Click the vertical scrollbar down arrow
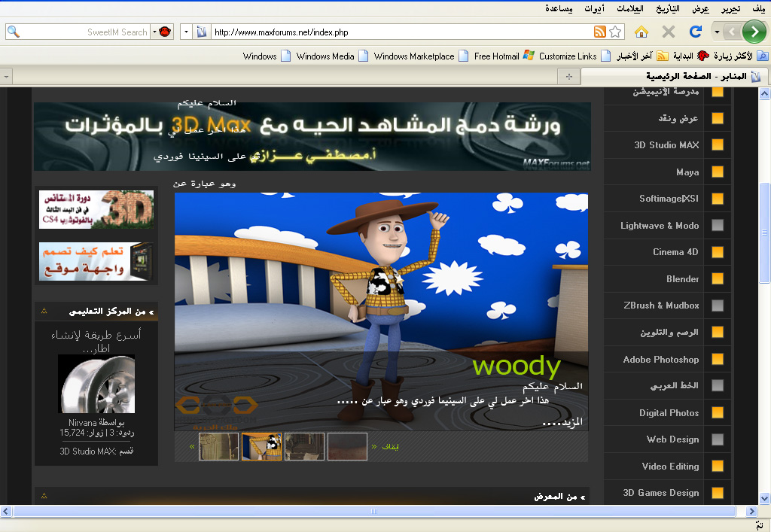Screen dimensions: 771x532 [764, 498]
